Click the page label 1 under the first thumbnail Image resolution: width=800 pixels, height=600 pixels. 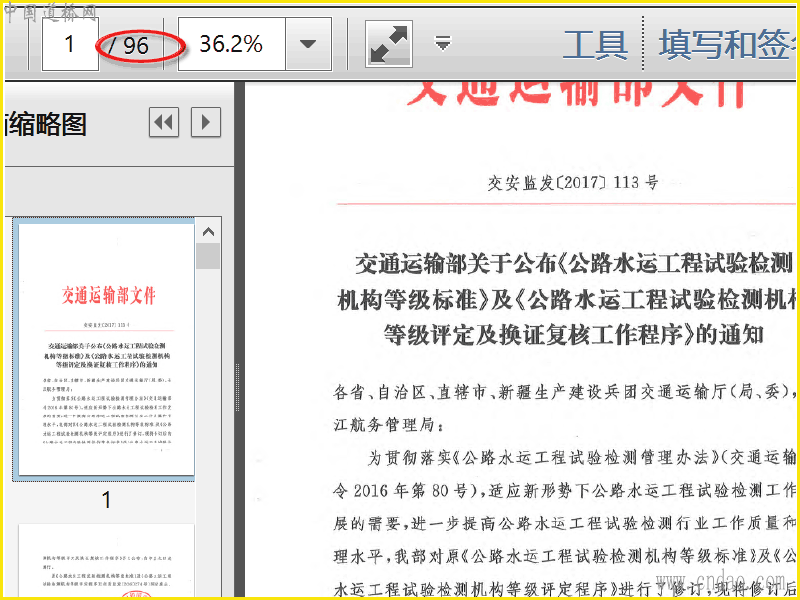(x=106, y=499)
